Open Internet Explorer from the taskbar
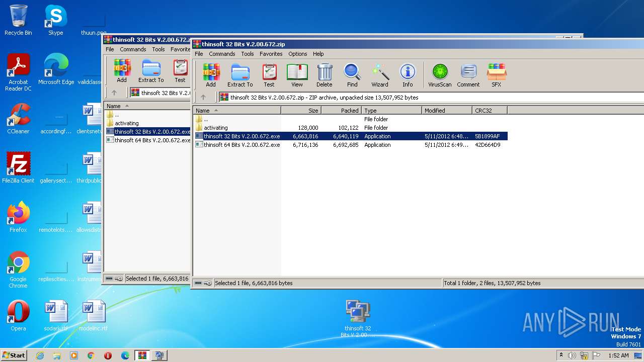The height and width of the screenshot is (362, 644). [40, 355]
